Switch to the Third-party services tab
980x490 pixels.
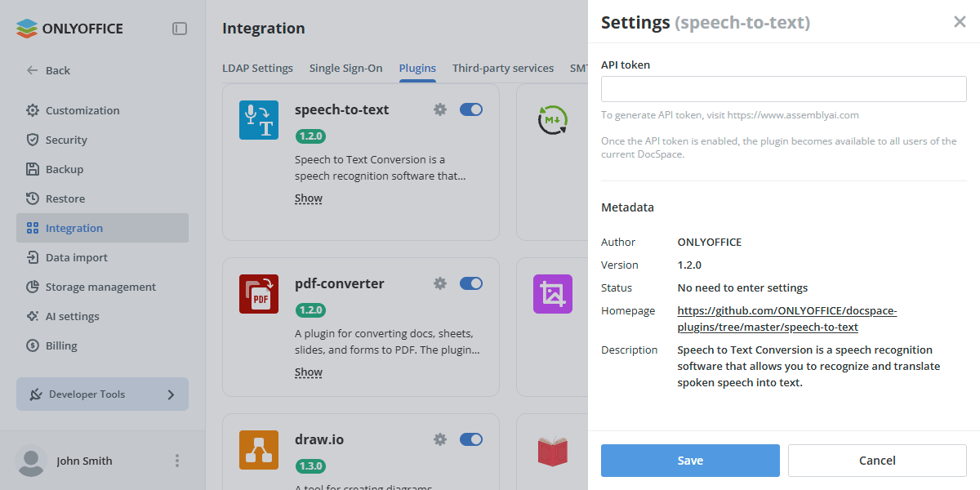point(503,68)
